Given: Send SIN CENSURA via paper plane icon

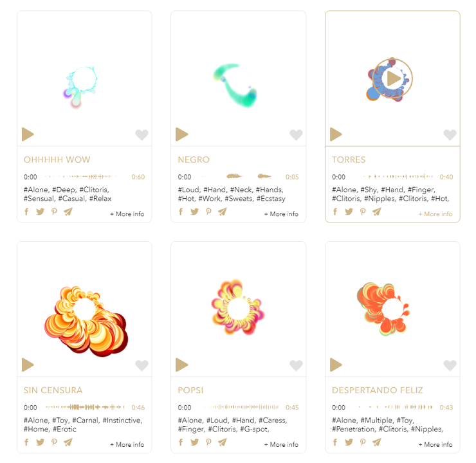Looking at the screenshot, I should click(68, 442).
